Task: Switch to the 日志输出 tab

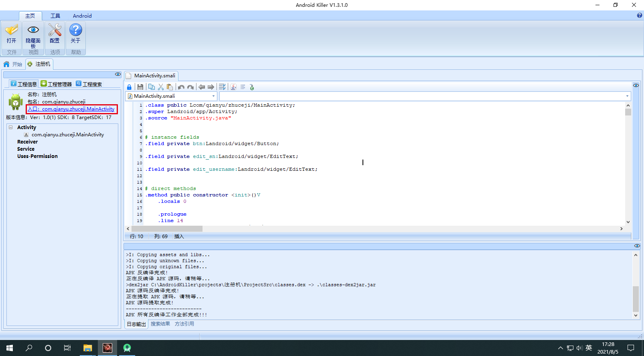Action: (x=136, y=324)
